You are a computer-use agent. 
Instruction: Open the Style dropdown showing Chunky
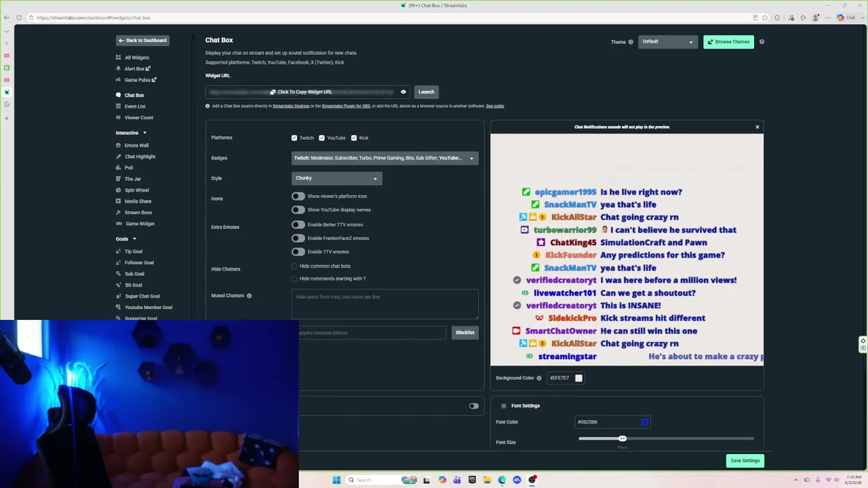coord(337,178)
